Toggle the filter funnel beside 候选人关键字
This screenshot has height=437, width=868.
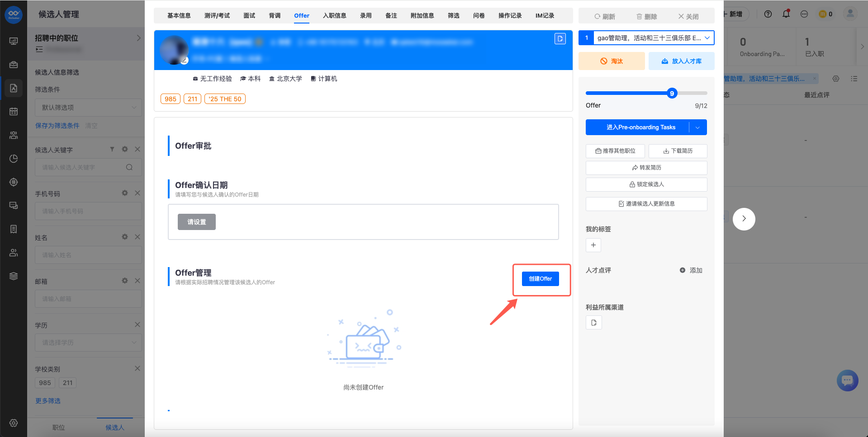[x=112, y=149]
